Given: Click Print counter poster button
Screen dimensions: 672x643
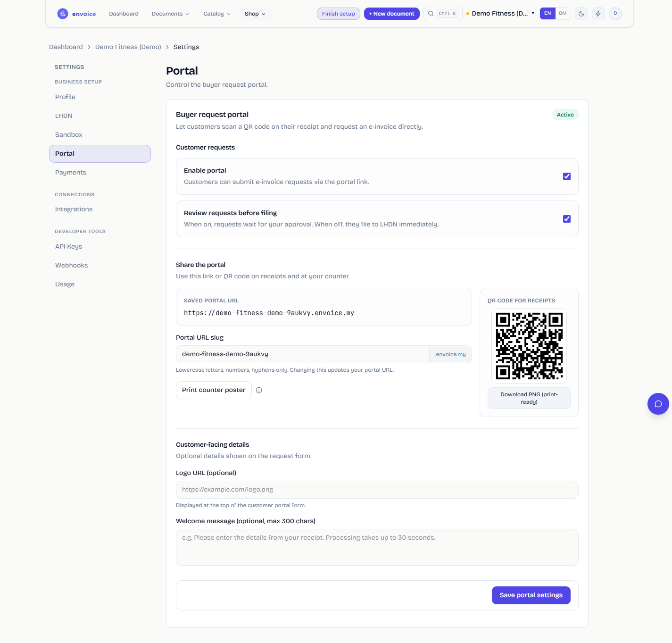Looking at the screenshot, I should point(214,390).
